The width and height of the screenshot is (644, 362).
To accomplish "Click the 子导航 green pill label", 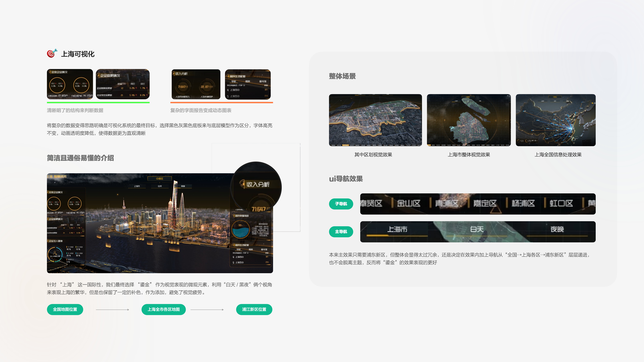I will 341,204.
